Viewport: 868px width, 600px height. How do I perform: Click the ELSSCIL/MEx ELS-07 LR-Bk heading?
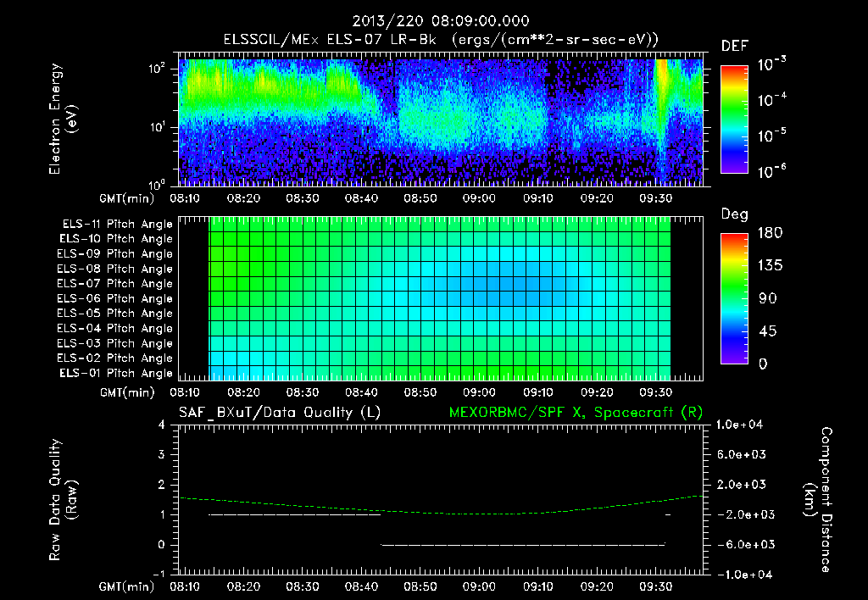330,40
